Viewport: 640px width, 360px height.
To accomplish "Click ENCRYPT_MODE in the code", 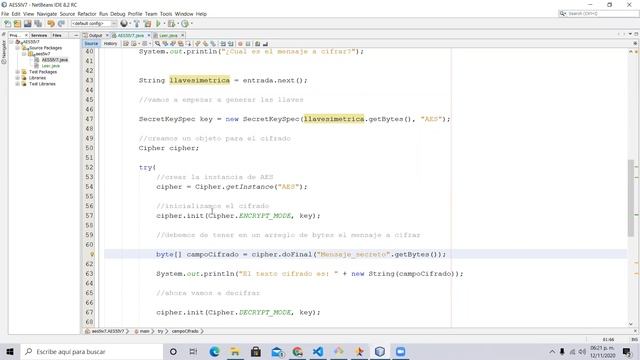I will 265,216.
